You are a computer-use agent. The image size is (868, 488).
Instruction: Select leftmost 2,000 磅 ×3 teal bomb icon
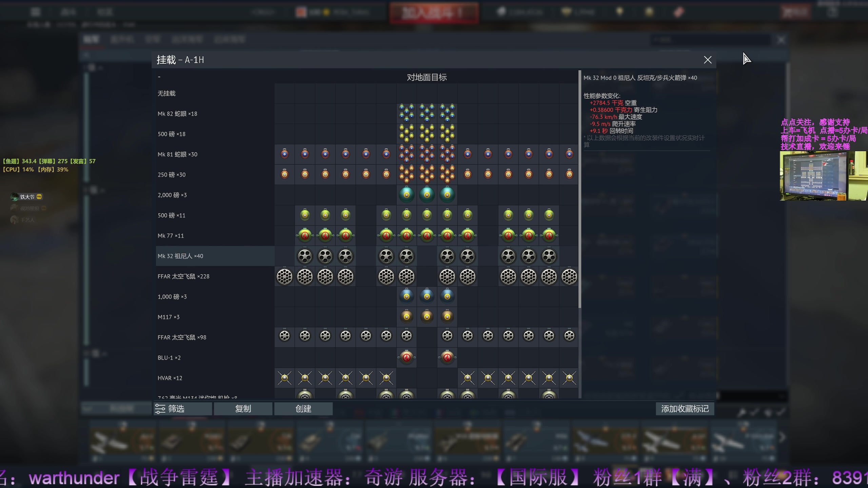[407, 195]
